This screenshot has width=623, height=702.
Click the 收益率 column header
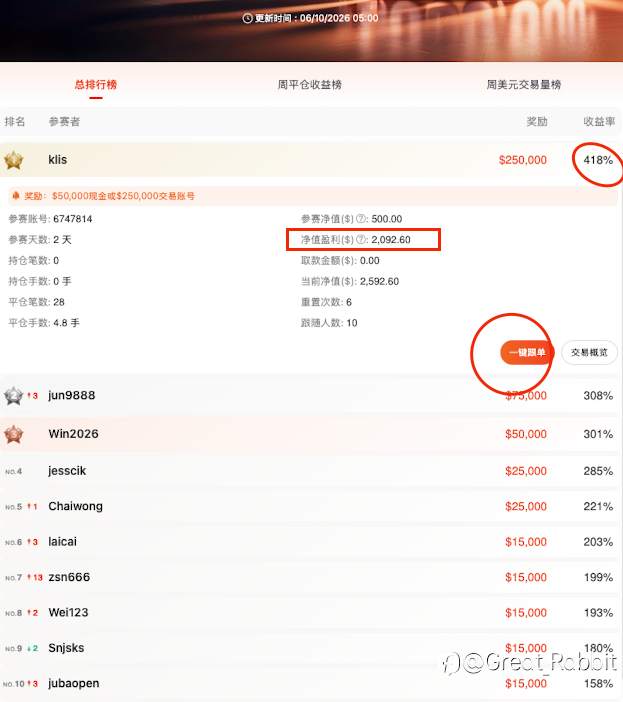599,121
